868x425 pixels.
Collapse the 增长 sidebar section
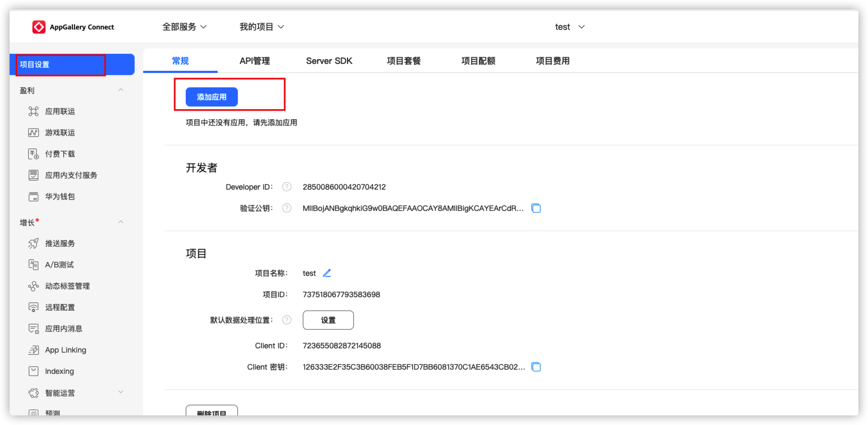tap(121, 222)
